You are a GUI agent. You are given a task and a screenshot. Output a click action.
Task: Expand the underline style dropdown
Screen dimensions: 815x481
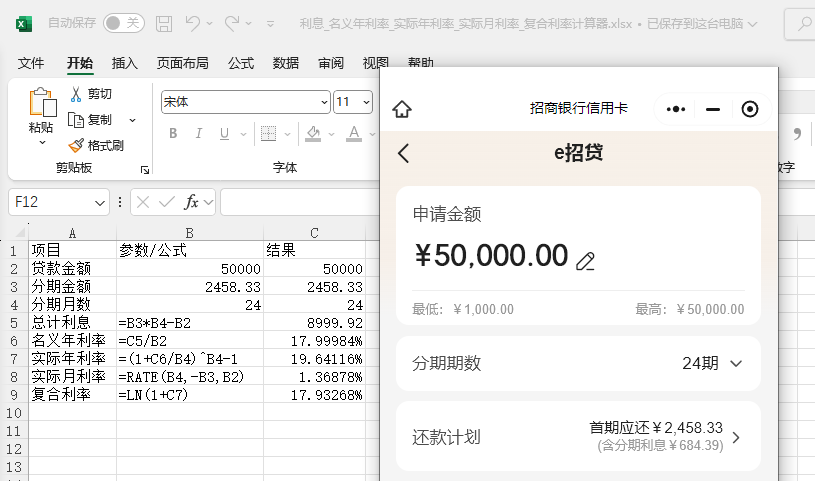tap(243, 134)
